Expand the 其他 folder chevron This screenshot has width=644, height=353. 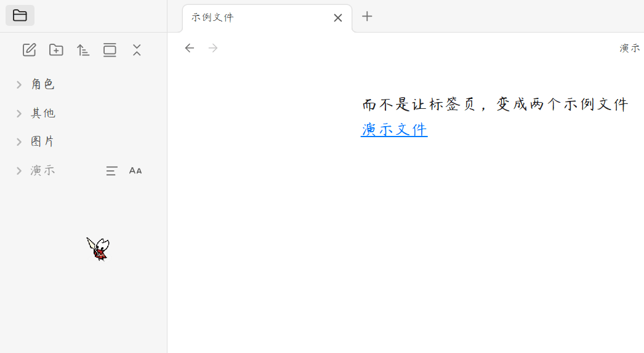click(19, 114)
